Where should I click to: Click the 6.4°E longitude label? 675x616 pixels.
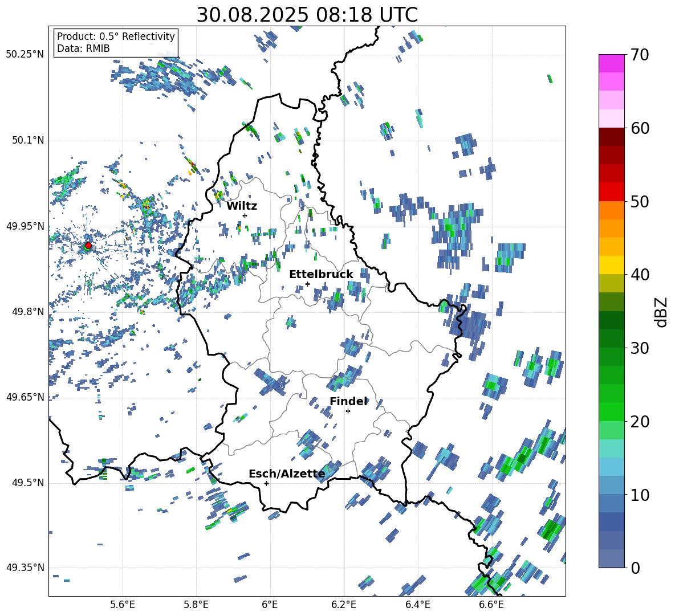417,605
